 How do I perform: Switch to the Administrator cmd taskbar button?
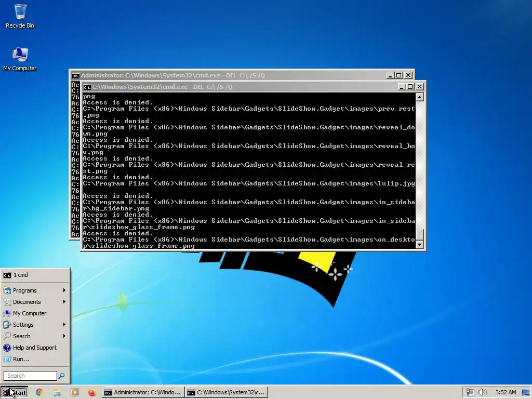(x=143, y=393)
